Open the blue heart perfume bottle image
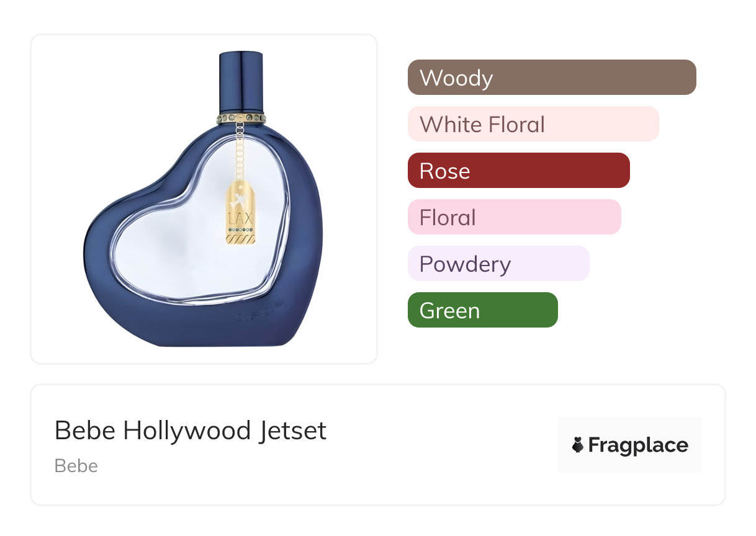 (204, 199)
